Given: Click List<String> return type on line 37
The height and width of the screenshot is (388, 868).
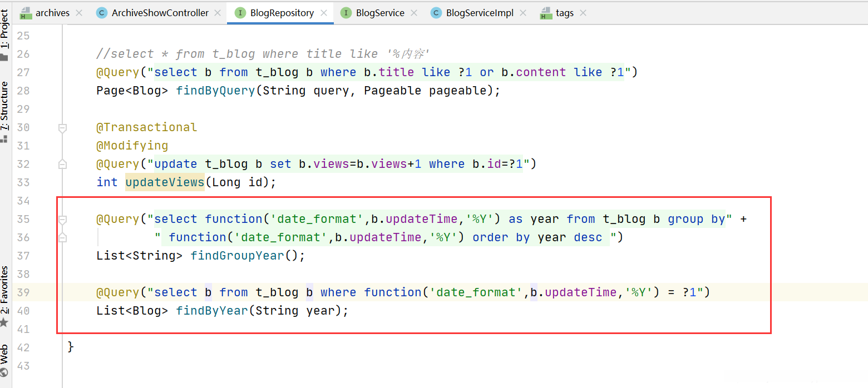Looking at the screenshot, I should 140,256.
